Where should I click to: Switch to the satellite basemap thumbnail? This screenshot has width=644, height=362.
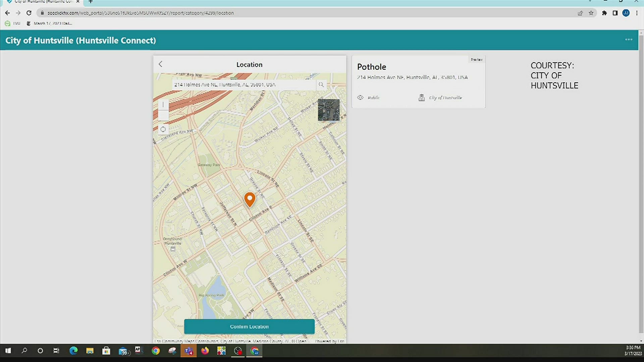328,110
